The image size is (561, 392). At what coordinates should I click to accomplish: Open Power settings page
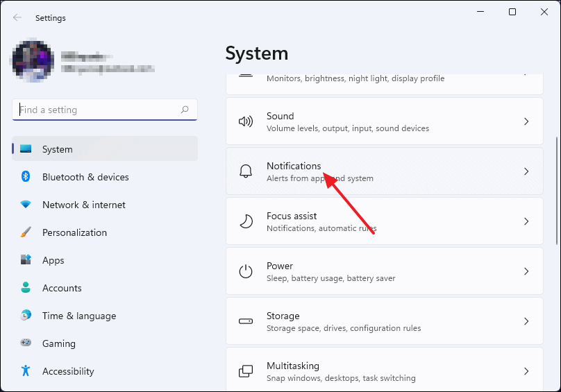(x=385, y=271)
